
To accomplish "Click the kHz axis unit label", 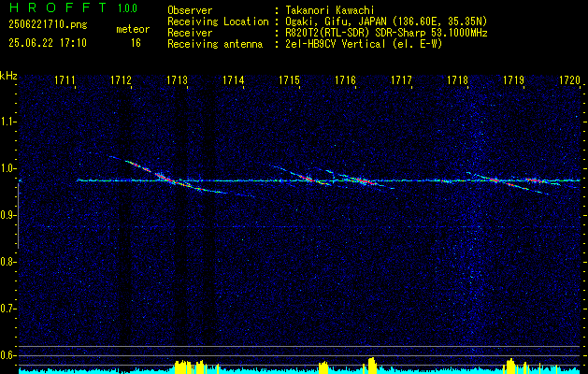I will pyautogui.click(x=8, y=76).
